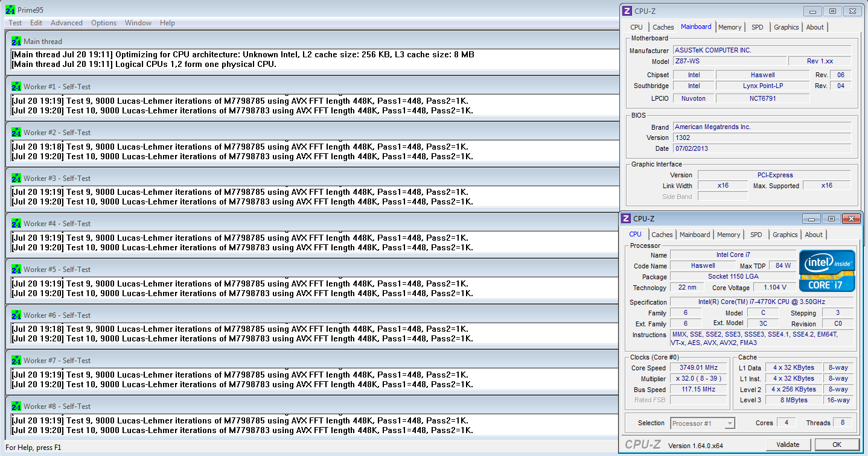Click the Socket 1150 LGA package field

coord(733,277)
